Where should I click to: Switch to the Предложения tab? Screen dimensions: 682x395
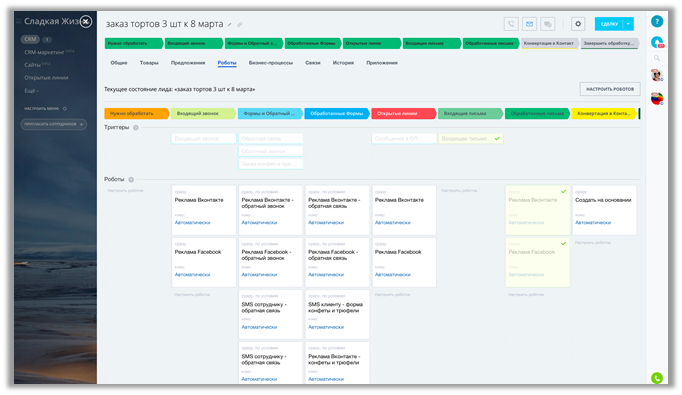click(x=188, y=63)
